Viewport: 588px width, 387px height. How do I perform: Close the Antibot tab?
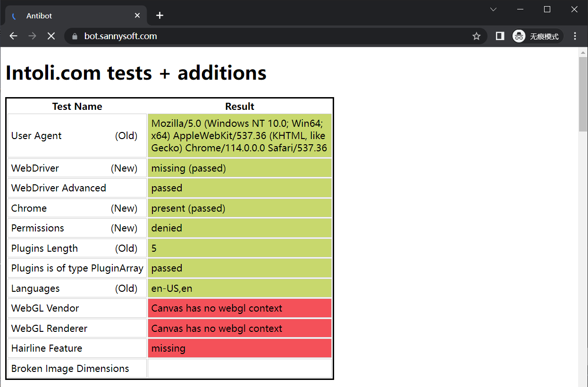click(x=137, y=16)
